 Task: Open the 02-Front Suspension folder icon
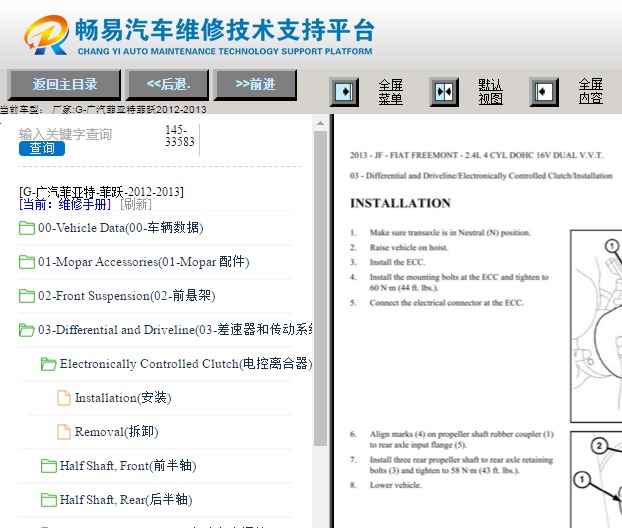coord(27,296)
